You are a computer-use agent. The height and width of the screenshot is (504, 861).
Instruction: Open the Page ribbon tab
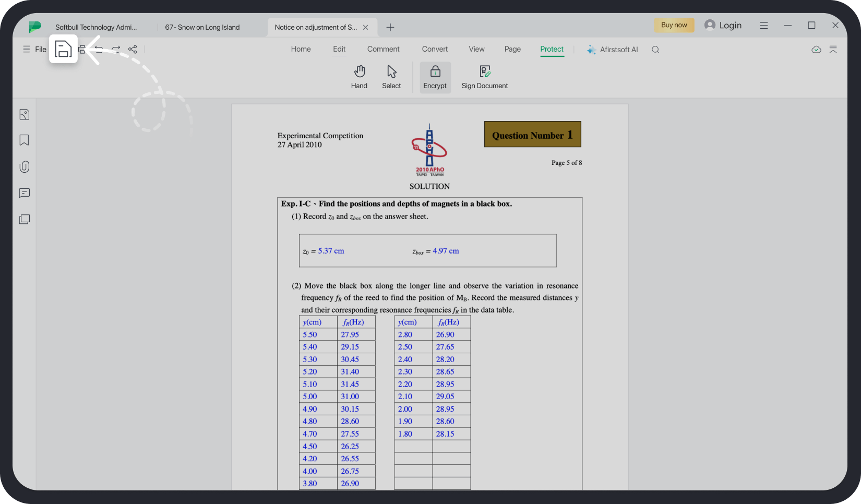(x=513, y=49)
